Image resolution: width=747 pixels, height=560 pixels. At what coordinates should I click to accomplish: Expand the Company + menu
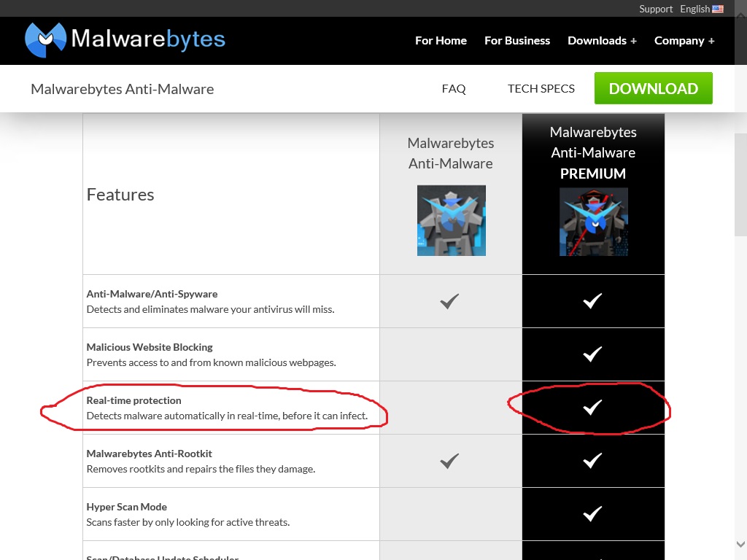tap(684, 41)
